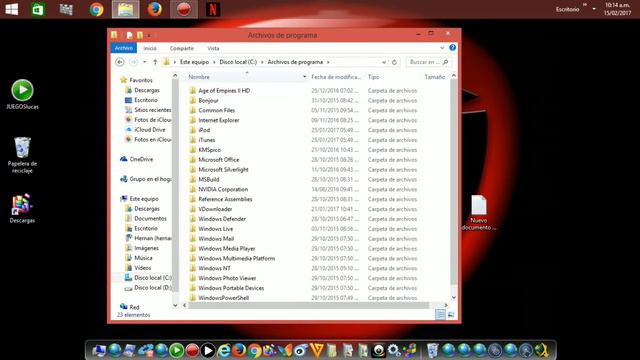The height and width of the screenshot is (360, 640).
Task: Open the taskbar clock and date
Action: click(x=617, y=9)
